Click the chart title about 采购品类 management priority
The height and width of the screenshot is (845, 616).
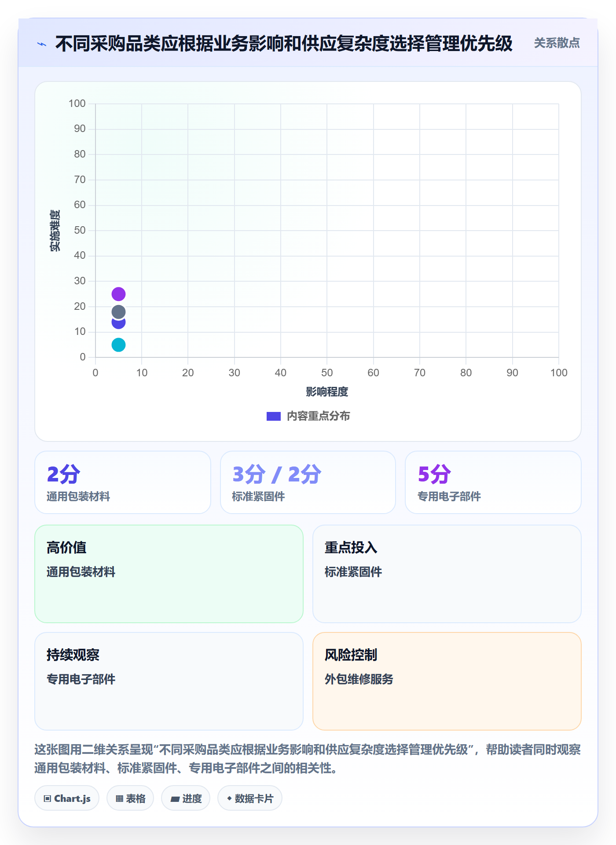(x=284, y=44)
